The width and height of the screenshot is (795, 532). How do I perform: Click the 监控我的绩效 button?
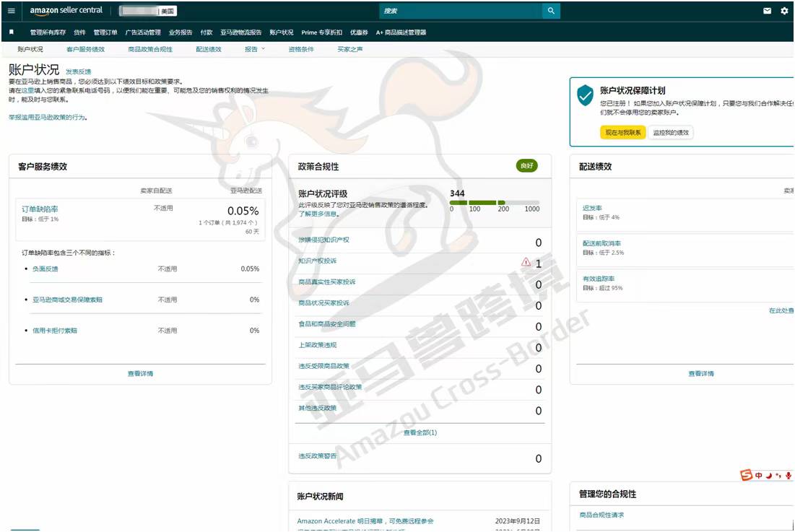tap(671, 132)
